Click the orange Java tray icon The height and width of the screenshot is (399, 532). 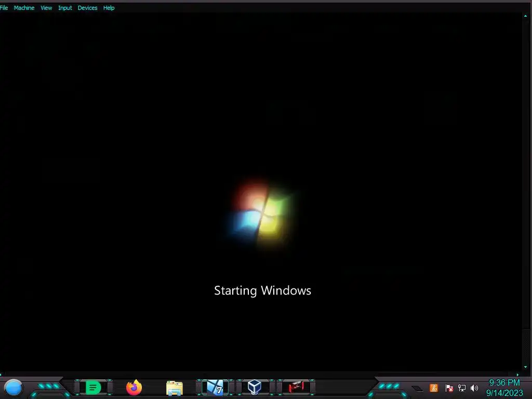434,388
